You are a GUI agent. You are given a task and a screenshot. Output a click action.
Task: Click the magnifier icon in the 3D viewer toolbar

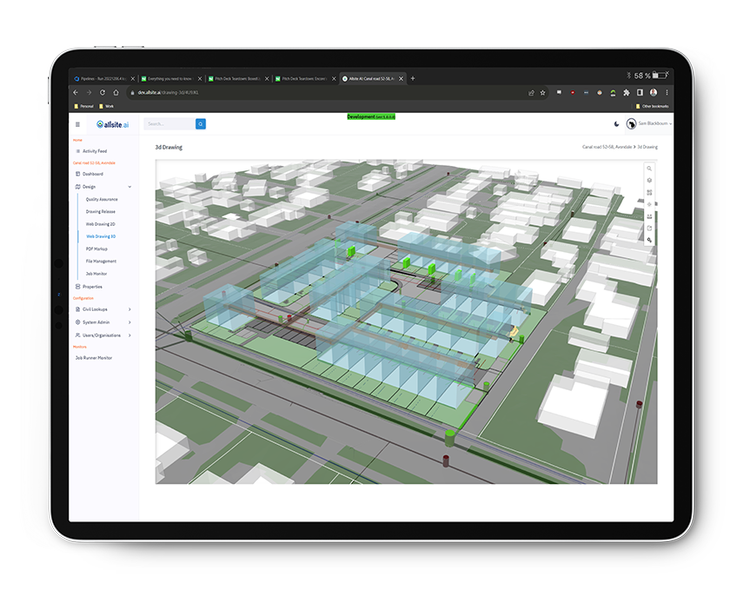tap(649, 168)
